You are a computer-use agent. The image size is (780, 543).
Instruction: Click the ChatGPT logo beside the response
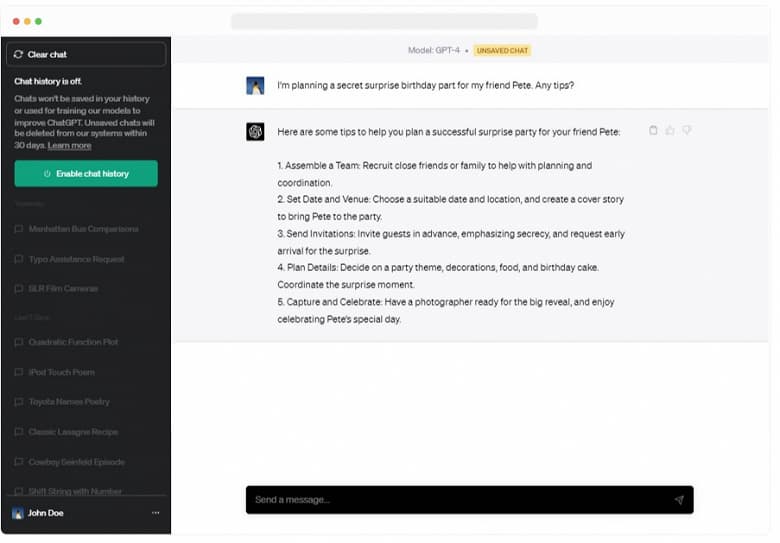pos(255,132)
